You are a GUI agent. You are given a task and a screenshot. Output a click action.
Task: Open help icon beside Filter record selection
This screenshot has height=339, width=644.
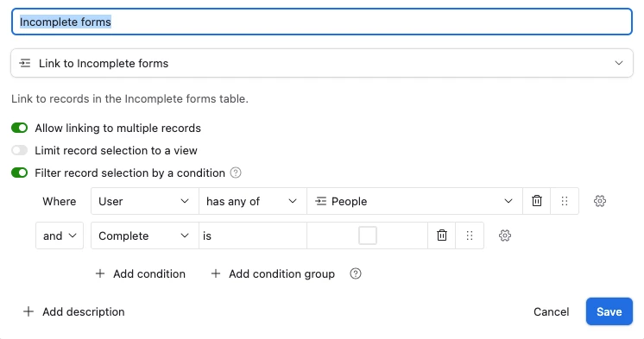pos(236,173)
